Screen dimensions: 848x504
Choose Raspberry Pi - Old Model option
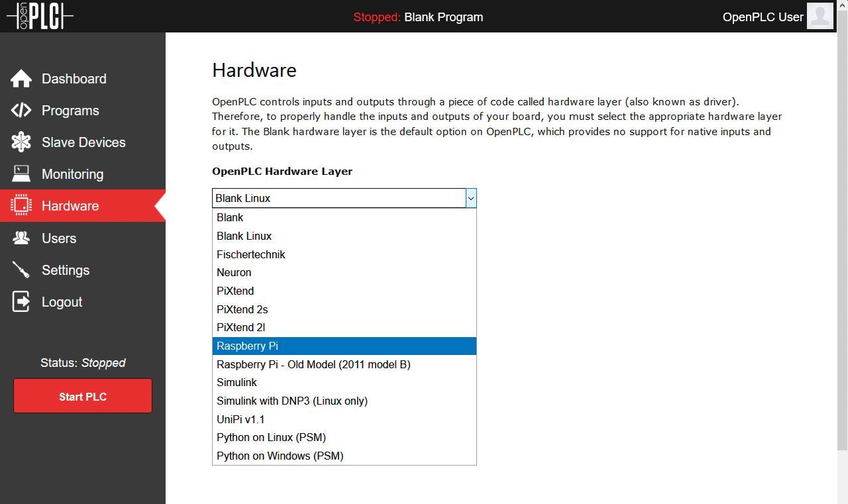[x=344, y=364]
